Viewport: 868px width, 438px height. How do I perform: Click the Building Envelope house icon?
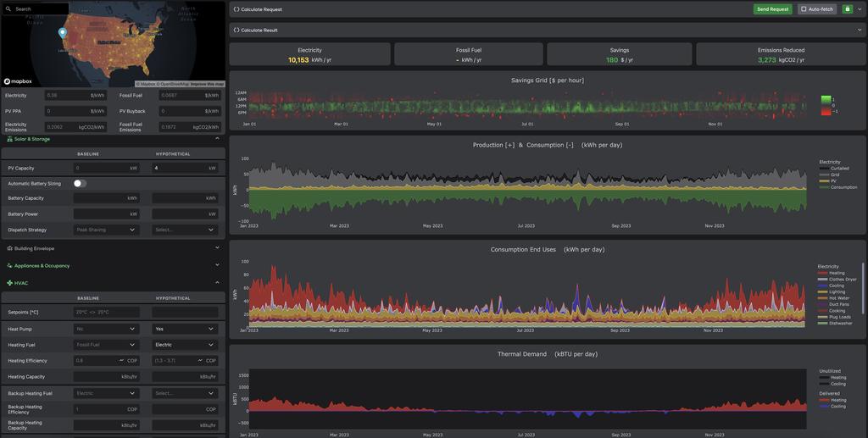(x=9, y=248)
